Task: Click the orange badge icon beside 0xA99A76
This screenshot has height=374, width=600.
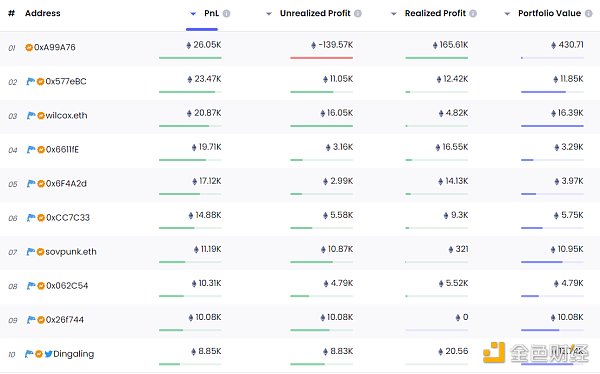Action: coord(29,47)
